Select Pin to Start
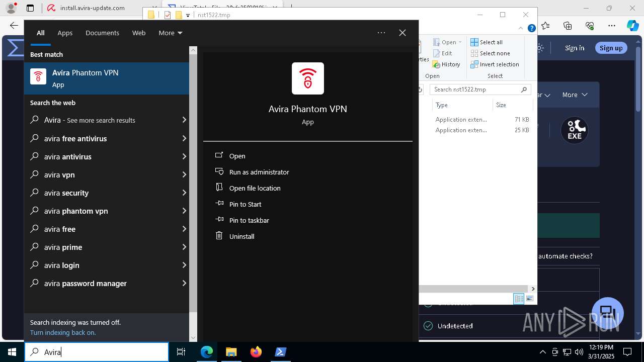 pos(245,204)
